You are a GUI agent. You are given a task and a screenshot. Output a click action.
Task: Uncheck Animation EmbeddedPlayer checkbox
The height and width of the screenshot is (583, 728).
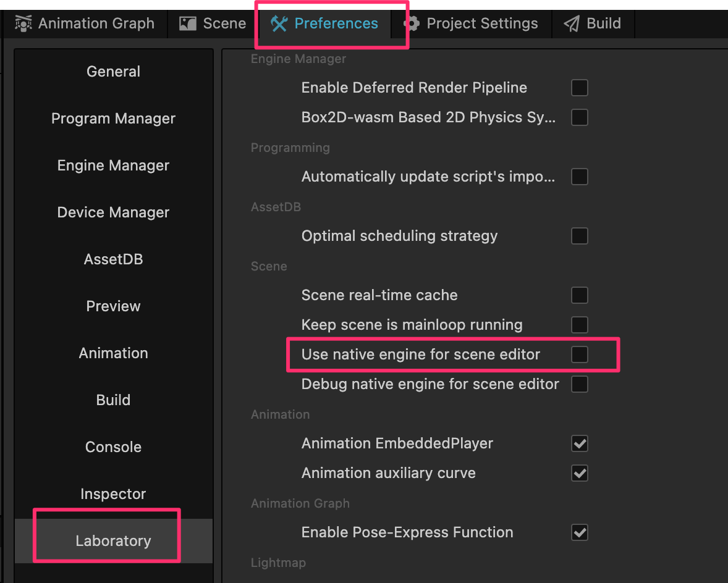coord(580,443)
